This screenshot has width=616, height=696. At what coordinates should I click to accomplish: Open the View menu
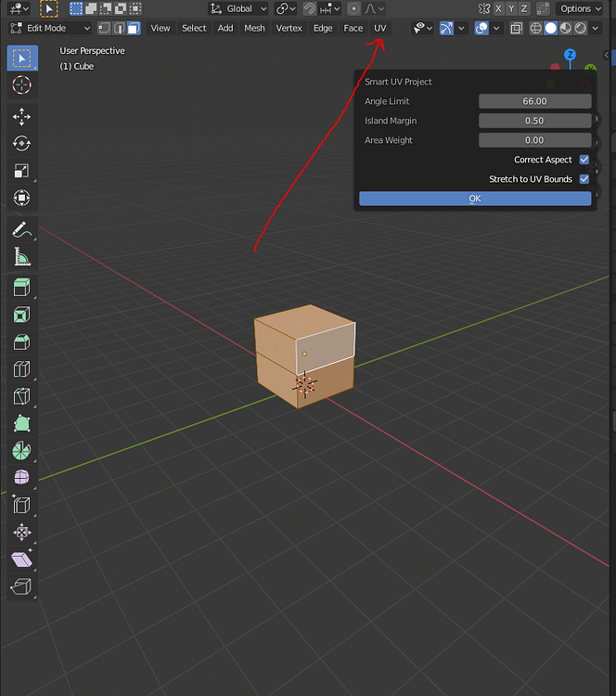click(160, 29)
